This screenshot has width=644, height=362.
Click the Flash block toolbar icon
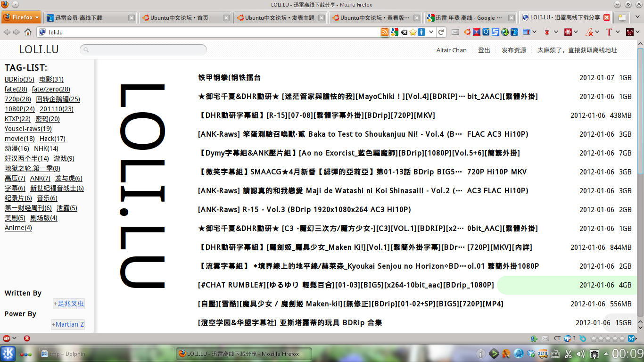click(x=589, y=32)
